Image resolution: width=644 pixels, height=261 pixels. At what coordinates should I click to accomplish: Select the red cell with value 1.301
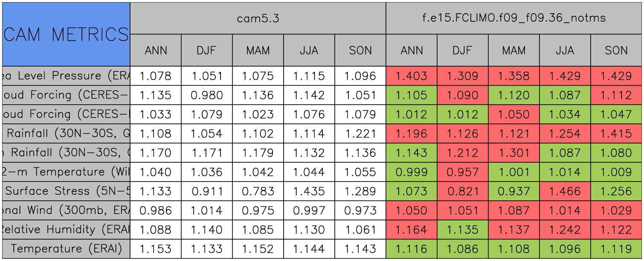[514, 153]
